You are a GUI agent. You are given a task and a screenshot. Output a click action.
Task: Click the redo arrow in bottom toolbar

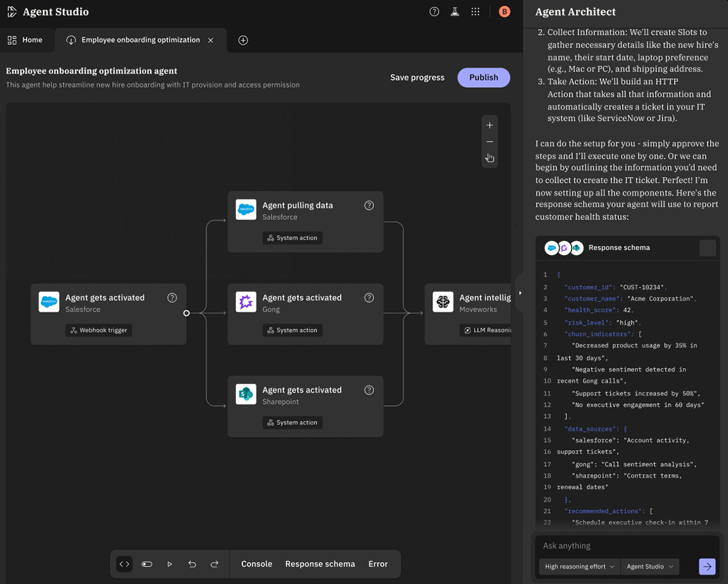[x=214, y=564]
